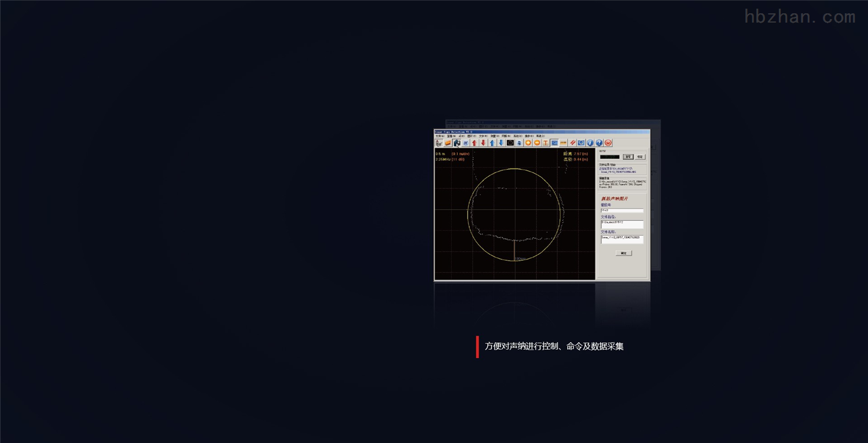868x443 pixels.
Task: Click the red power button icon
Action: (608, 143)
